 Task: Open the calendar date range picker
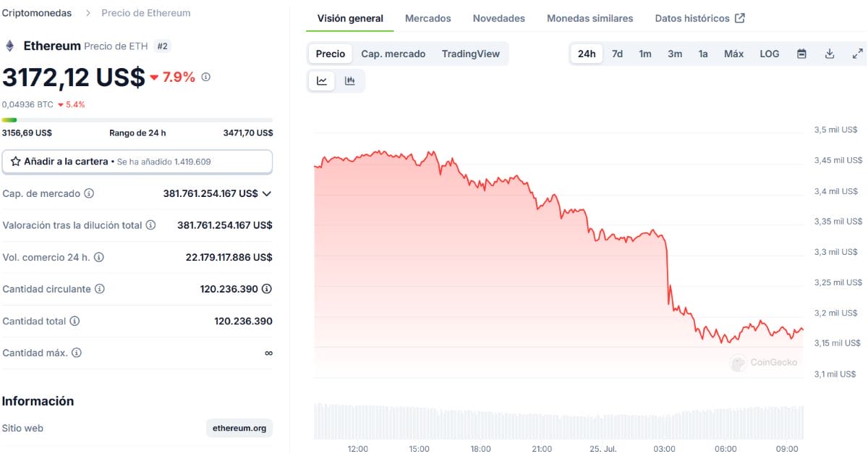coord(801,54)
